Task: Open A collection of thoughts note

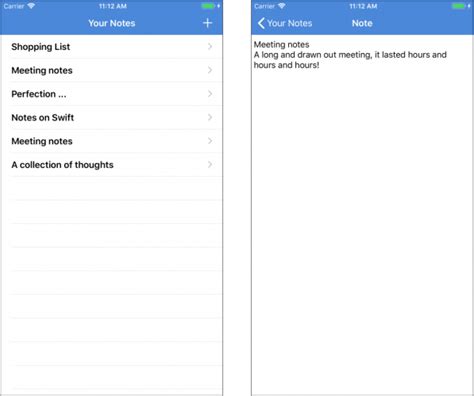Action: pyautogui.click(x=112, y=165)
